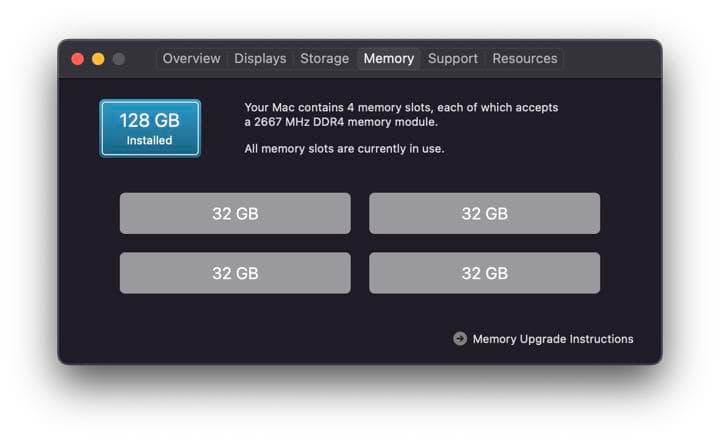Click the bottom-right 32 GB memory slot
720x441 pixels.
(484, 273)
